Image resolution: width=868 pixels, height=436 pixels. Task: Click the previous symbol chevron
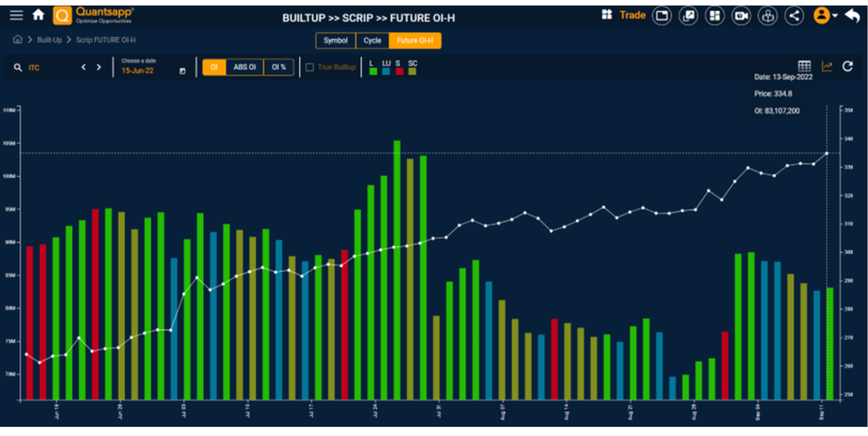[x=84, y=67]
